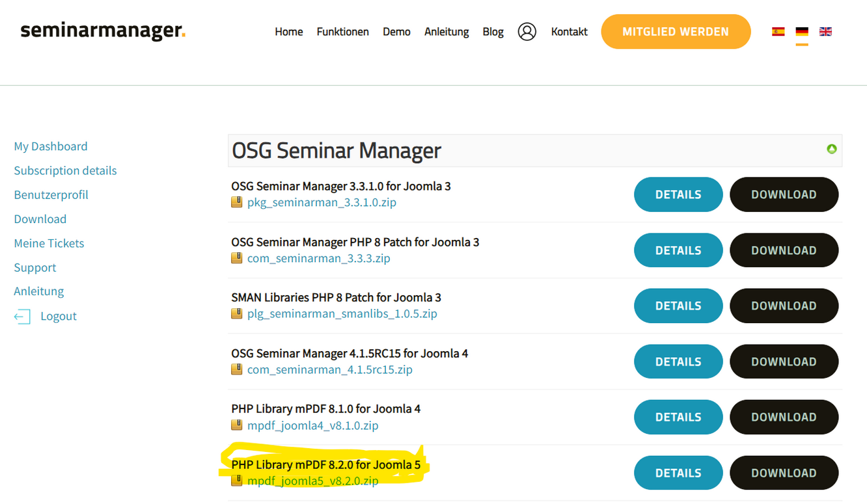View details for PHP Library mPDF 8.2.0
This screenshot has height=504, width=867.
coord(678,473)
